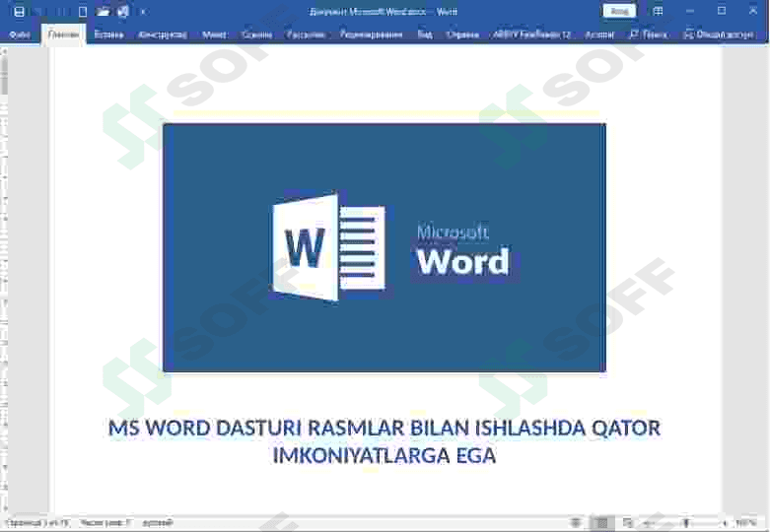The width and height of the screenshot is (770, 532).
Task: Maximize the Word window
Action: coord(722,11)
